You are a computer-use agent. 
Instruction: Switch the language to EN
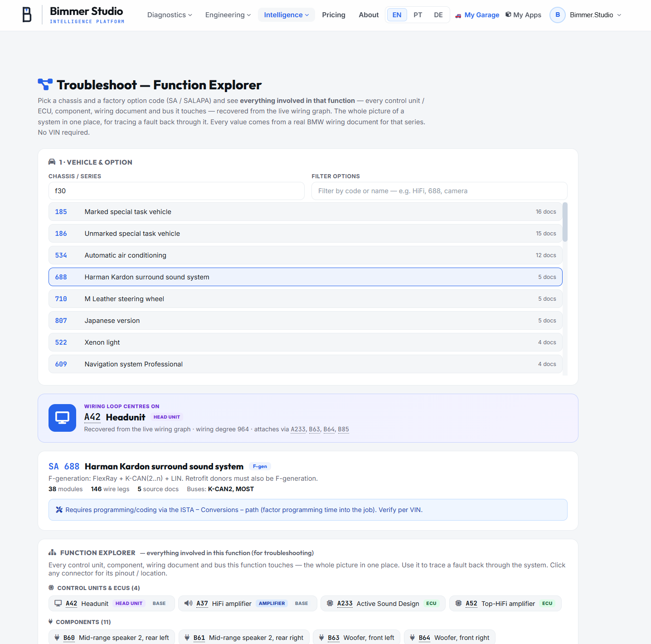tap(397, 15)
